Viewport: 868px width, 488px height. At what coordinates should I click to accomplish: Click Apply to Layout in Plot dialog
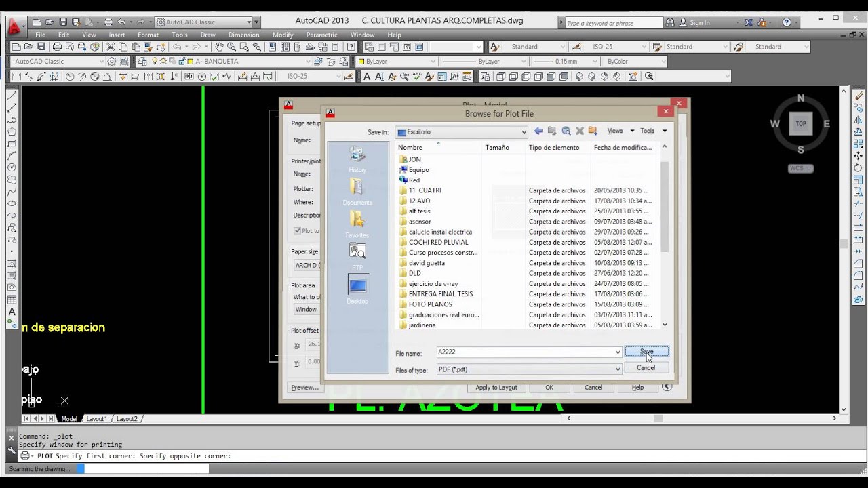point(496,388)
